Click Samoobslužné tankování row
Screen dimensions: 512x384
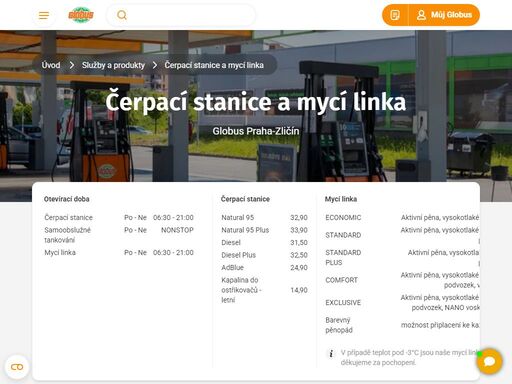[119, 235]
